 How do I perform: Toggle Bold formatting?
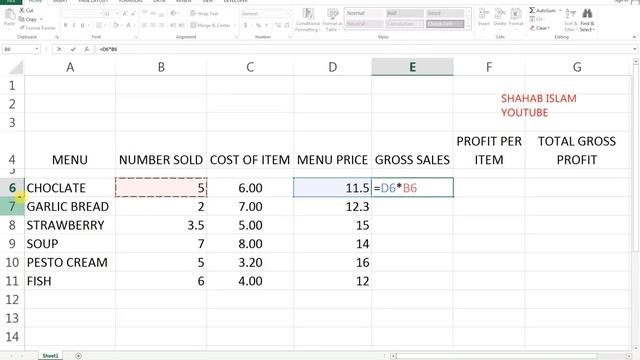pos(65,25)
